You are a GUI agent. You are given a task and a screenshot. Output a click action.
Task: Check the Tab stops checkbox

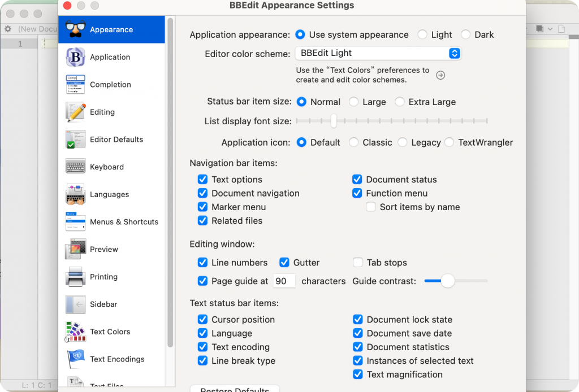[357, 262]
